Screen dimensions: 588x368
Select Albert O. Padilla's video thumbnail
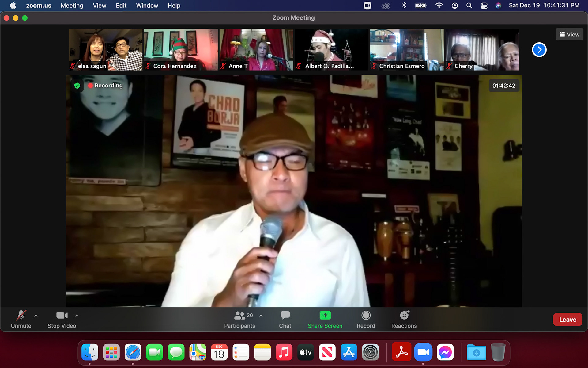coord(331,49)
